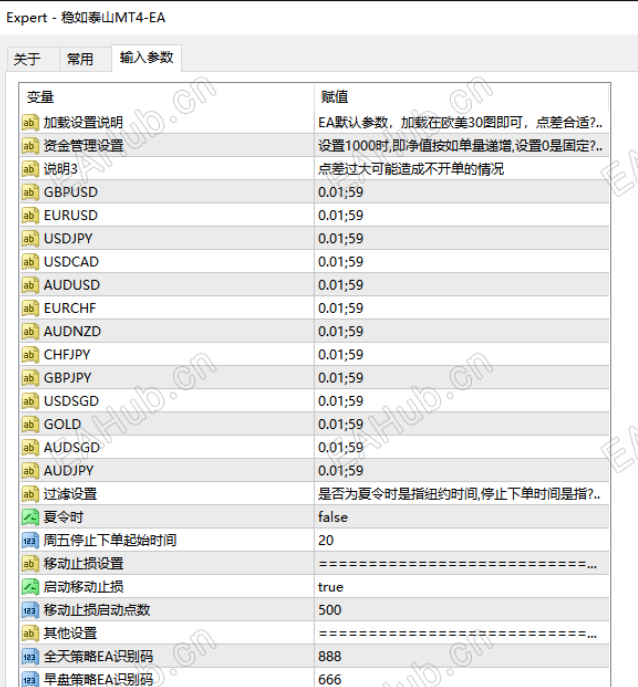The width and height of the screenshot is (638, 687).
Task: Click the string icon beside 过滤设置
Action: [x=30, y=494]
